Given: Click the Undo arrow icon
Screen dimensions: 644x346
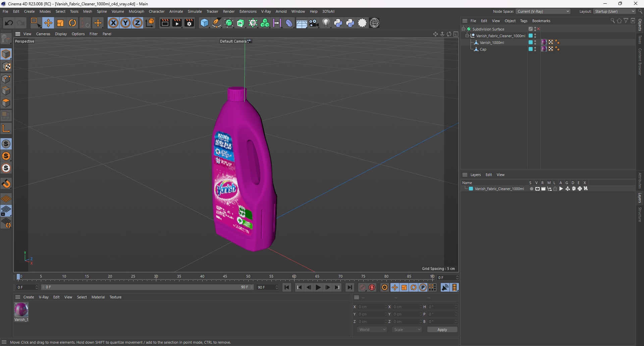Looking at the screenshot, I should click(9, 23).
